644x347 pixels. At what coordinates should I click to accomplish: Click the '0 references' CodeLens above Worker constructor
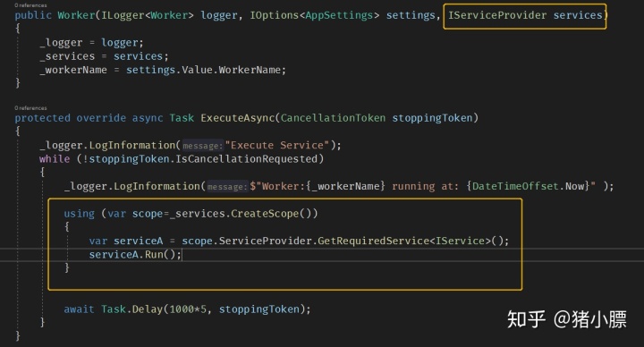tap(30, 5)
